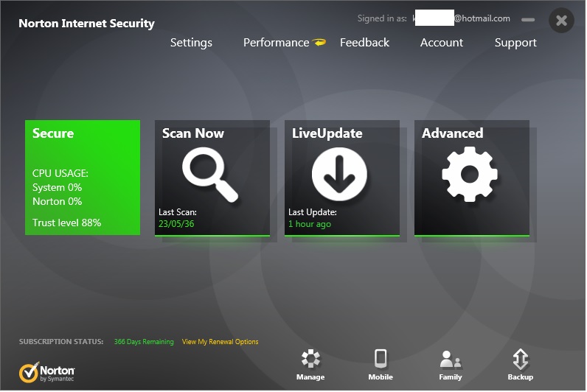The width and height of the screenshot is (587, 392).
Task: Click the 'Signed in as:' label
Action: coord(382,18)
